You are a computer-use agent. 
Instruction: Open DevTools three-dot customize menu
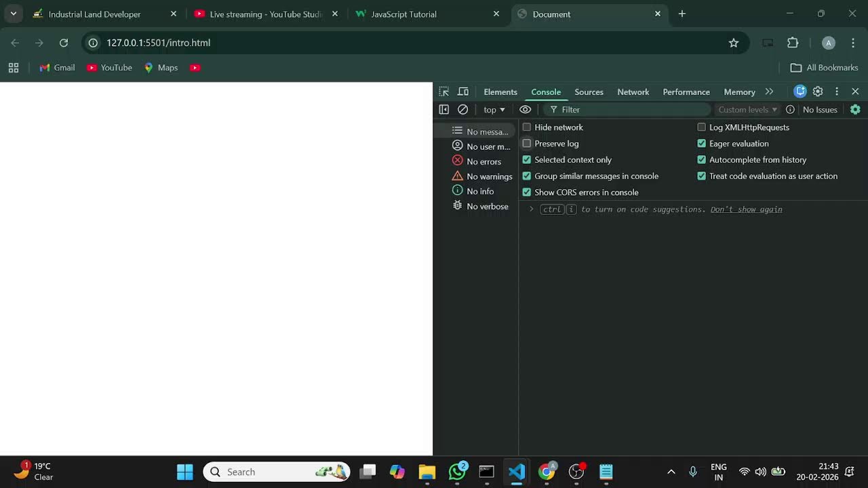click(837, 91)
